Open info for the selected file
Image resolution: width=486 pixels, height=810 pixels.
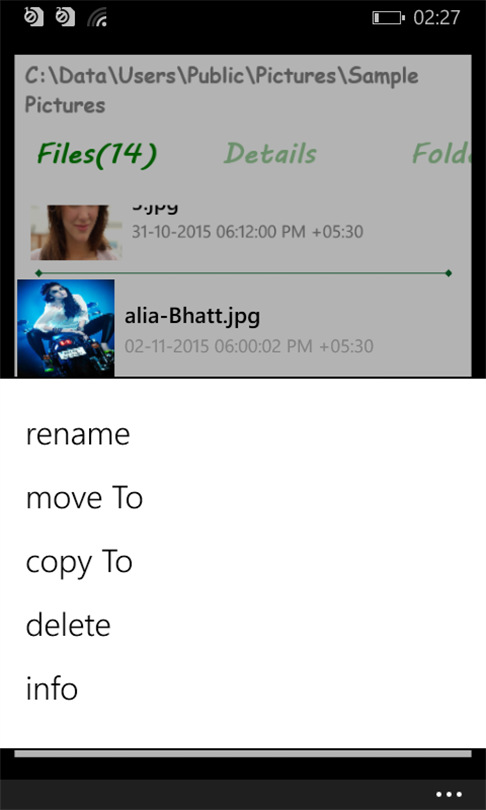click(x=52, y=689)
